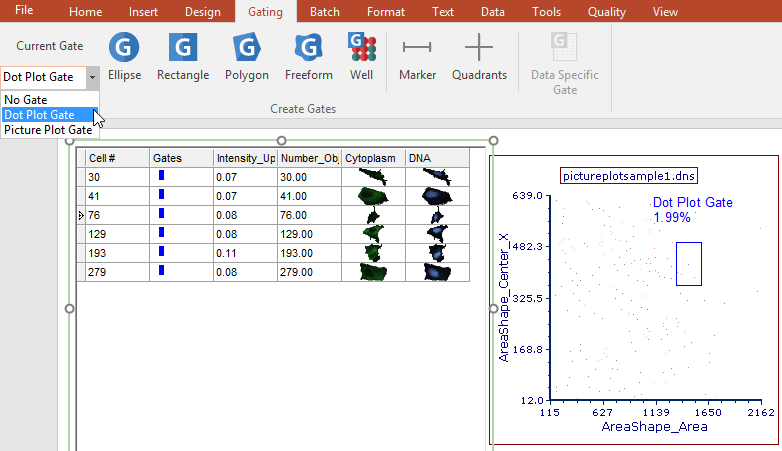Open the File menu
This screenshot has width=782, height=451.
24,11
